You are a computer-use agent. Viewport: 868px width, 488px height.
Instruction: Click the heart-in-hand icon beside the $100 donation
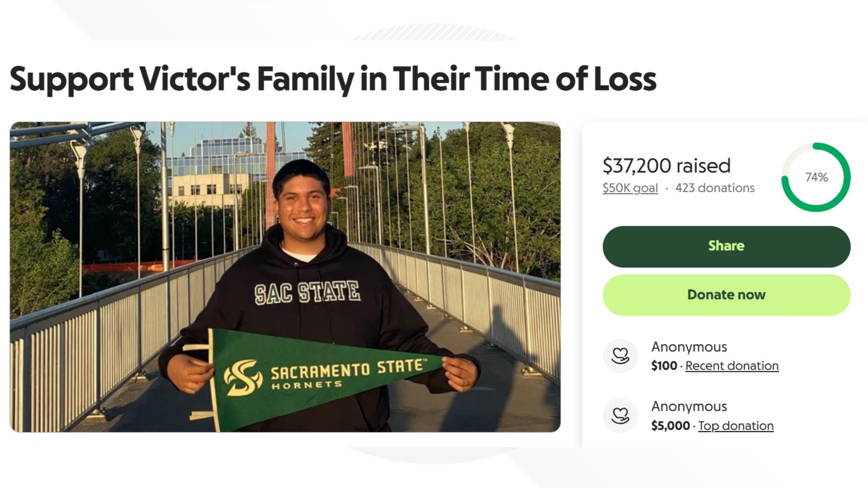(x=620, y=356)
